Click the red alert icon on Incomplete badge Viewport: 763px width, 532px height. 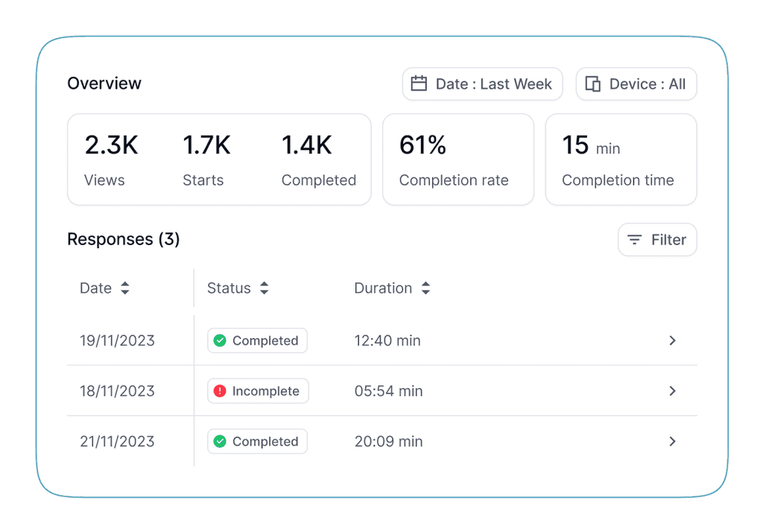(221, 390)
